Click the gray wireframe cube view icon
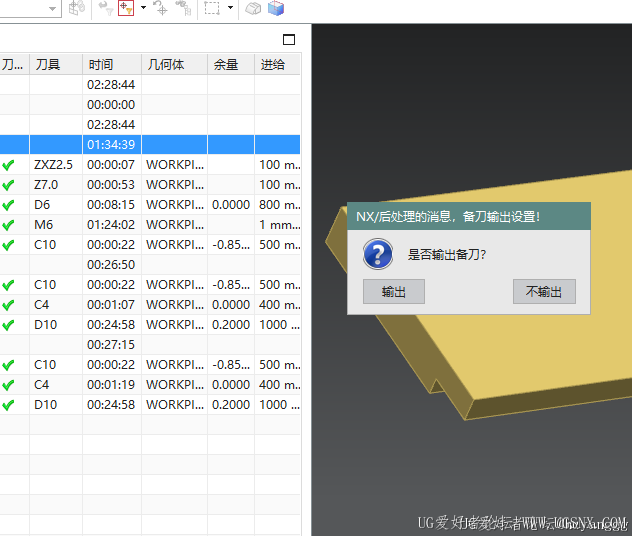This screenshot has height=536, width=632. point(254,8)
